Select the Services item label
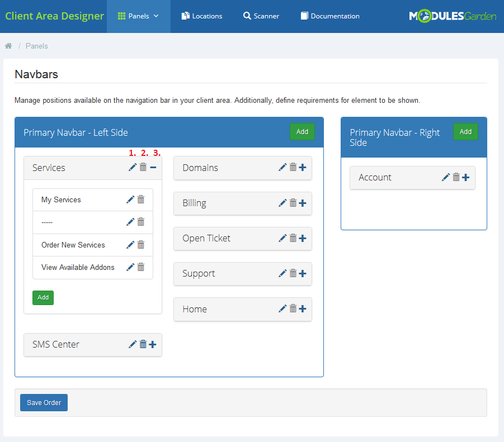 point(49,168)
